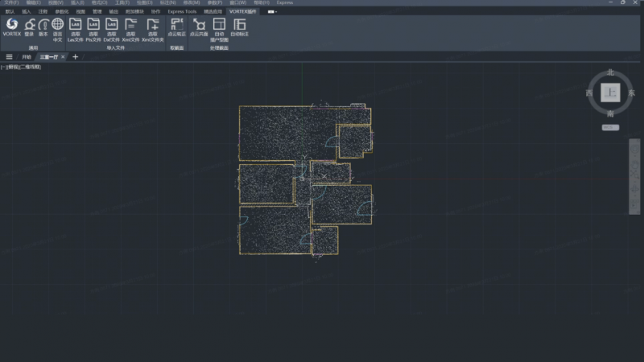Click the second 点云 tool in 处理截面
This screenshot has height=362, width=644.
(199, 27)
